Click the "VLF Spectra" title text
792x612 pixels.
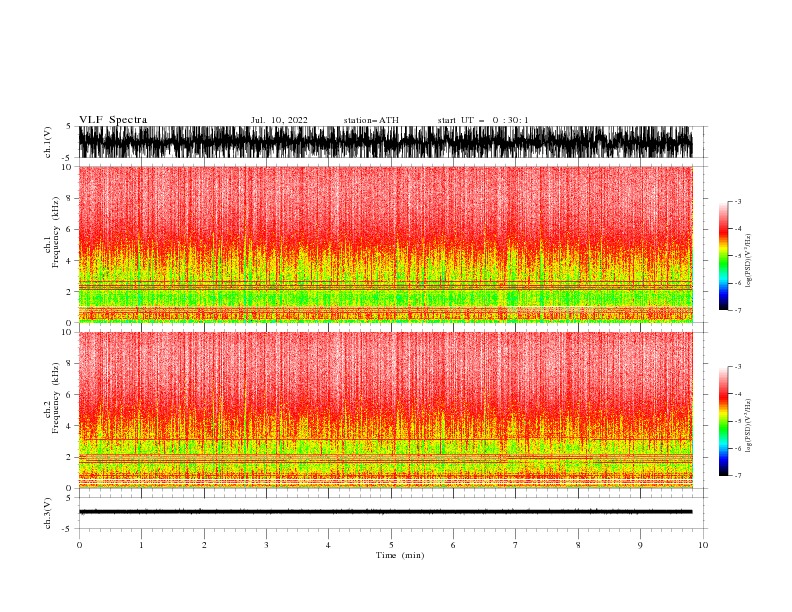(113, 120)
